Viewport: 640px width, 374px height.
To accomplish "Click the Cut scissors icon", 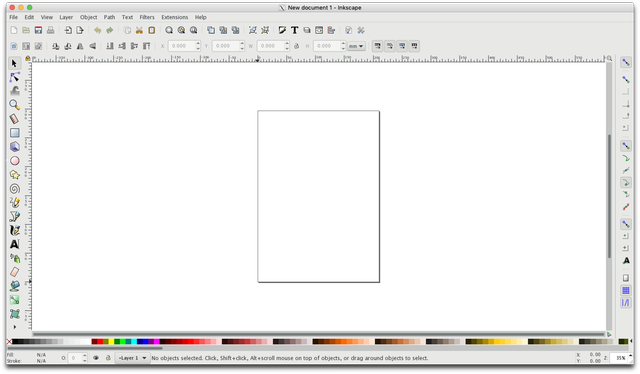I will 139,30.
